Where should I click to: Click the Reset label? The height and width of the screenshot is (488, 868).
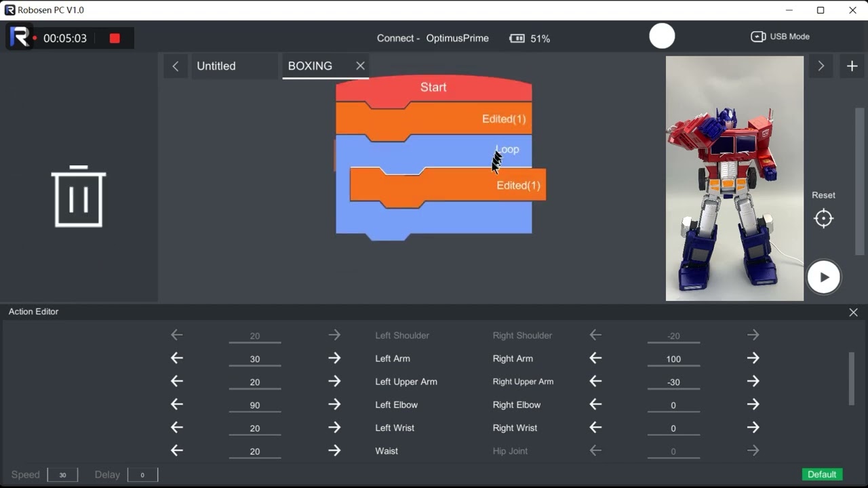823,195
